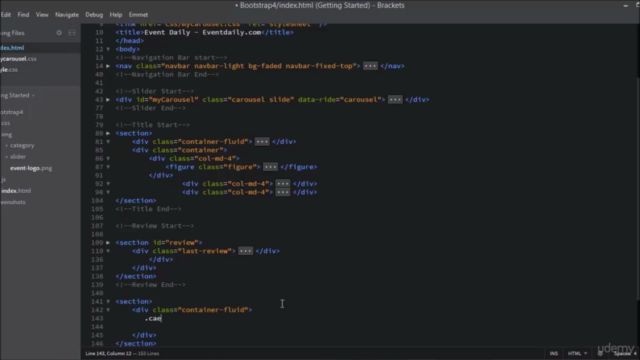Minimize the Brackets window
Screen dimensions: 640x360
coord(626,5)
